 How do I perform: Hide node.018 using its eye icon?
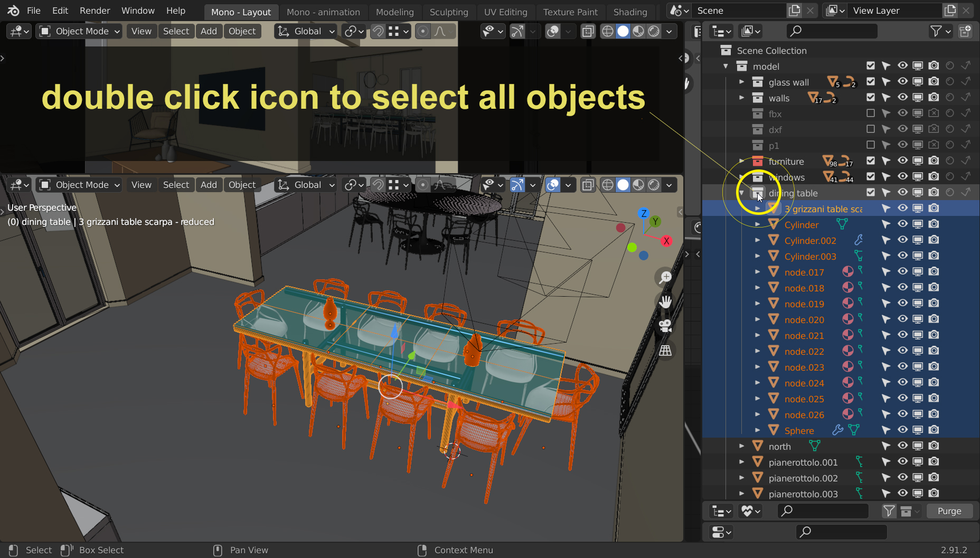[x=902, y=288]
